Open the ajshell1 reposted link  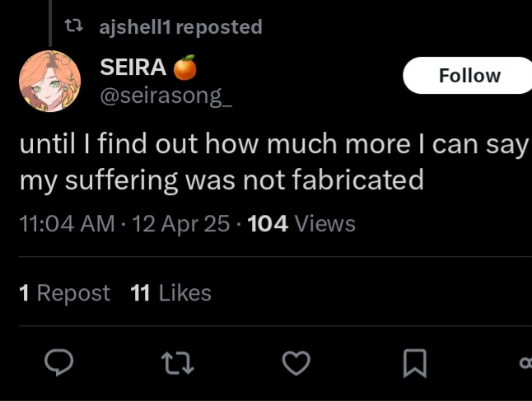pos(181,27)
